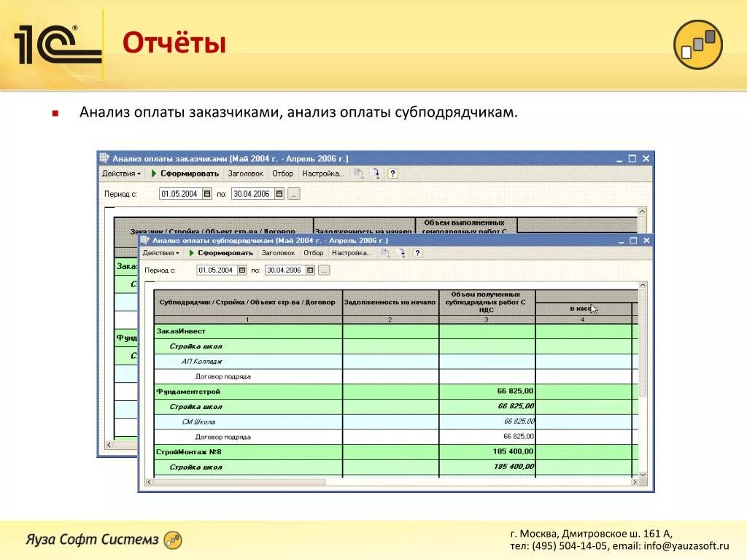Open Настройка... in subcontractors payment window
The image size is (747, 560).
coord(352,253)
